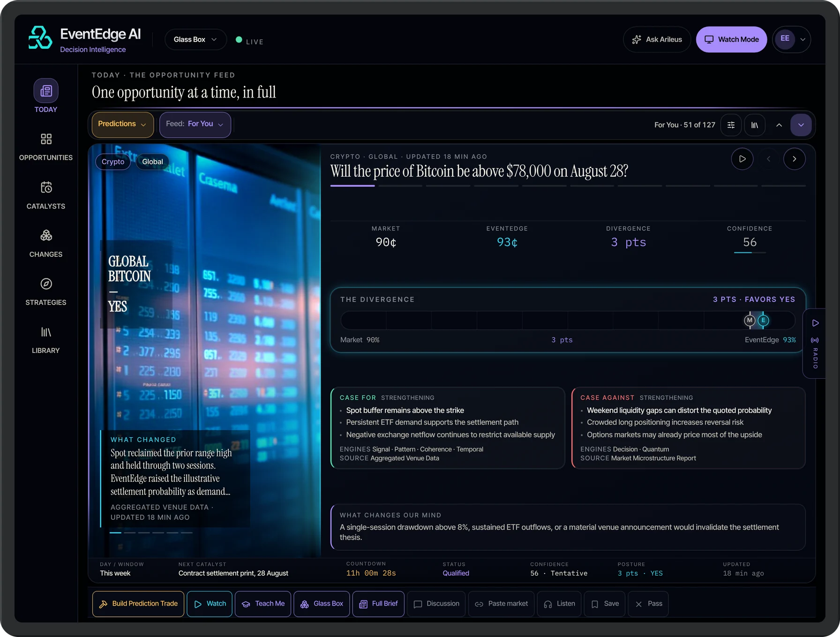840x637 pixels.
Task: Click the STRATEGIES sidebar label
Action: (46, 303)
